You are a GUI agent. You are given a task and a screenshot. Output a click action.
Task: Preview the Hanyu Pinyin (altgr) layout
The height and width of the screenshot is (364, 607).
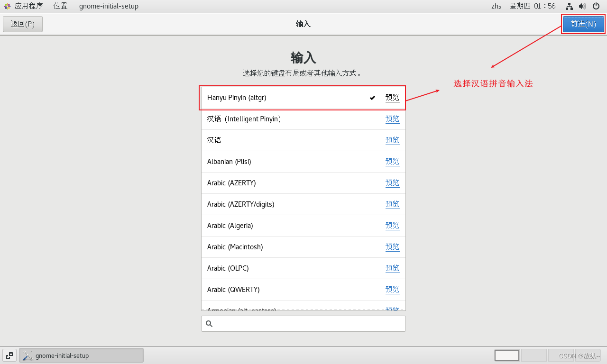coord(392,98)
